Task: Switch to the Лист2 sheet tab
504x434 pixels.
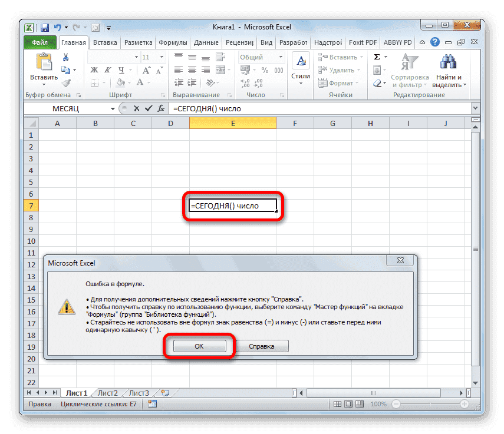Action: tap(107, 393)
